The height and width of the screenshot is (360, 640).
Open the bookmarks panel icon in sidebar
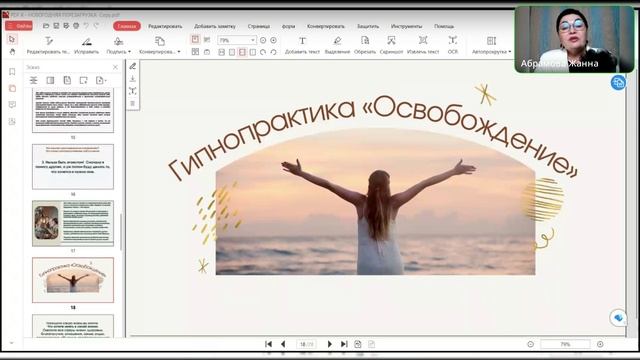tap(12, 72)
